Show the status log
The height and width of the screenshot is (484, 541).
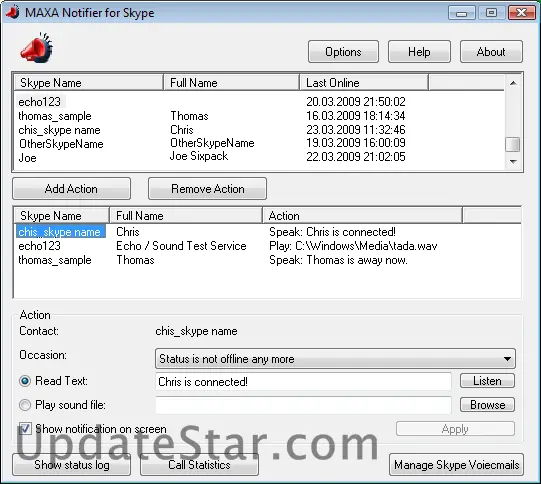click(x=71, y=465)
